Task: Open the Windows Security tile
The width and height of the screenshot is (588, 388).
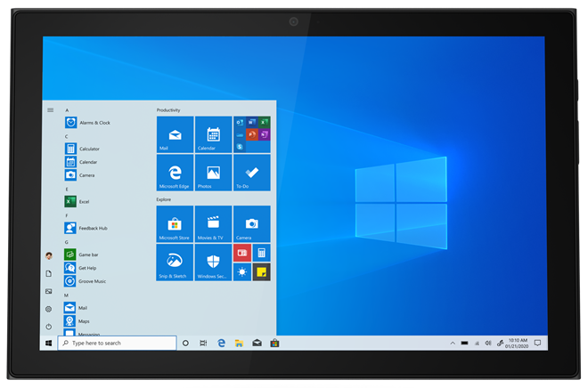Action: point(214,263)
